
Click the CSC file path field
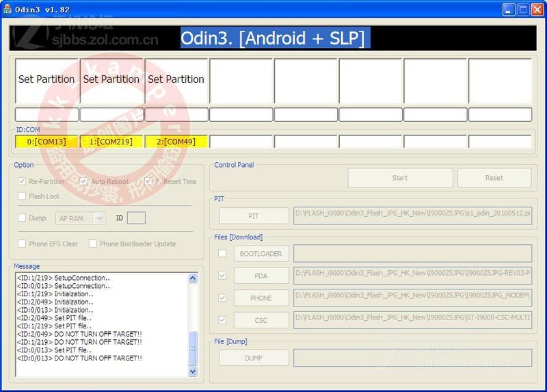click(x=412, y=319)
